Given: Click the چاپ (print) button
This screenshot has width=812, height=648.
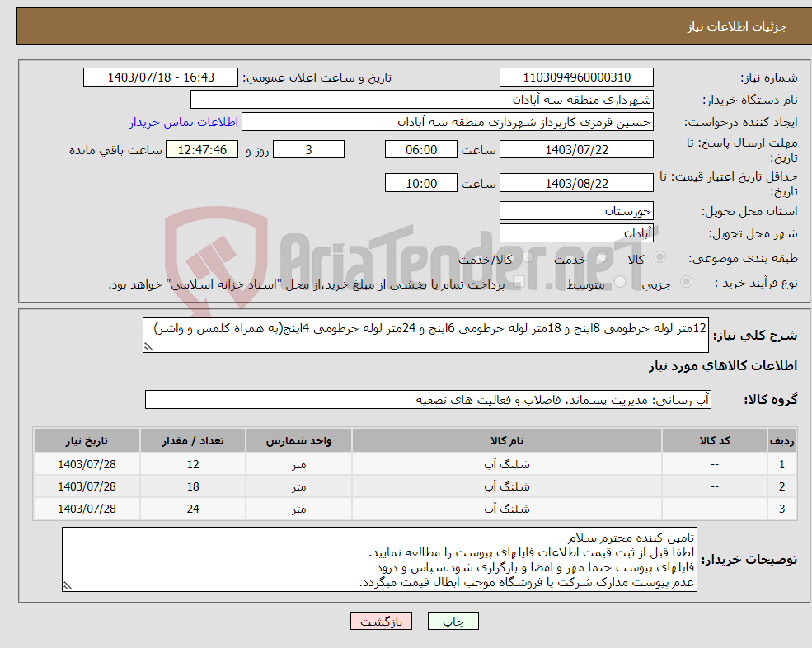Looking at the screenshot, I should pyautogui.click(x=453, y=621).
